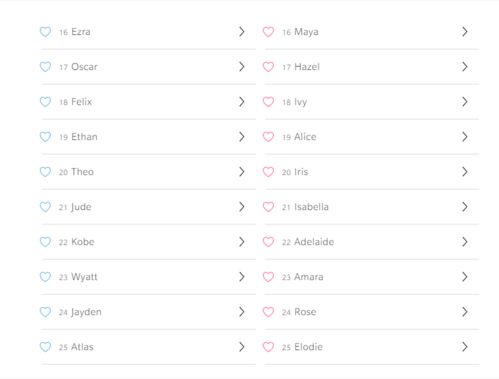Like the name Wyatt via heart icon
499x379 pixels.
point(45,277)
